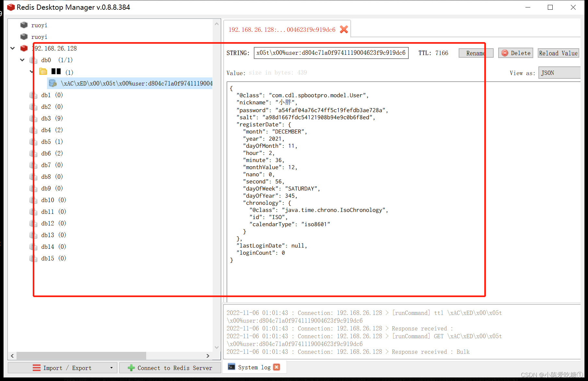The image size is (588, 381).
Task: Click the key icon of the user:d804c71a0f97 entry
Action: (53, 83)
